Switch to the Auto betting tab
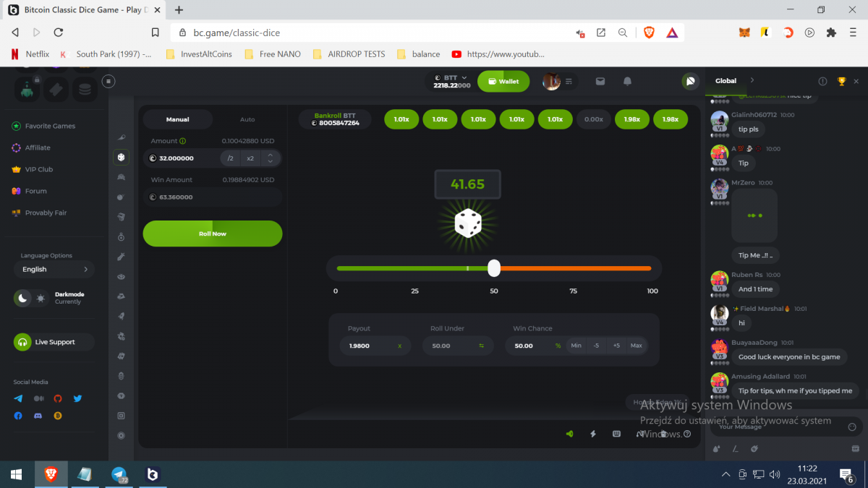This screenshot has height=488, width=868. 247,119
